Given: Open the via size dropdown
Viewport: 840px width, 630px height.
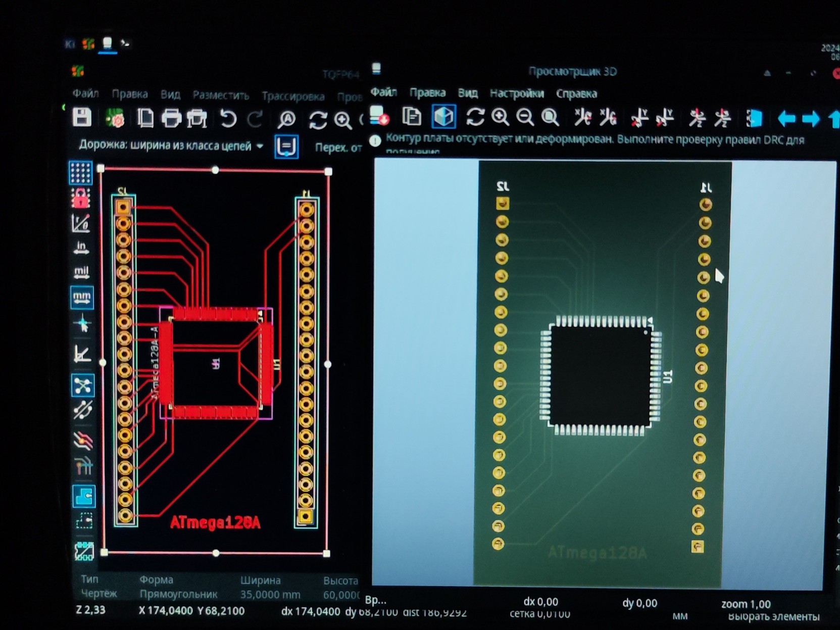Looking at the screenshot, I should [x=338, y=148].
